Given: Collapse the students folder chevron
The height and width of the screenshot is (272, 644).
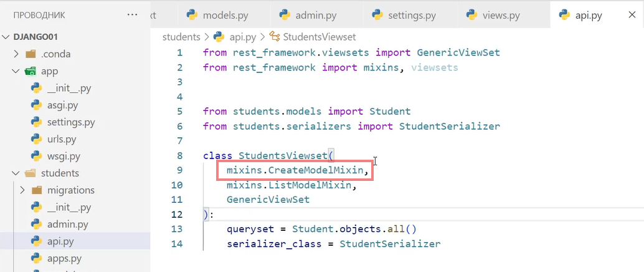Looking at the screenshot, I should tap(17, 173).
